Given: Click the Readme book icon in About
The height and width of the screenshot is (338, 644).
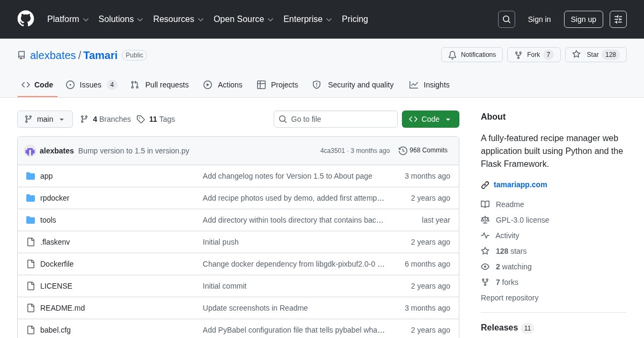Looking at the screenshot, I should [485, 204].
